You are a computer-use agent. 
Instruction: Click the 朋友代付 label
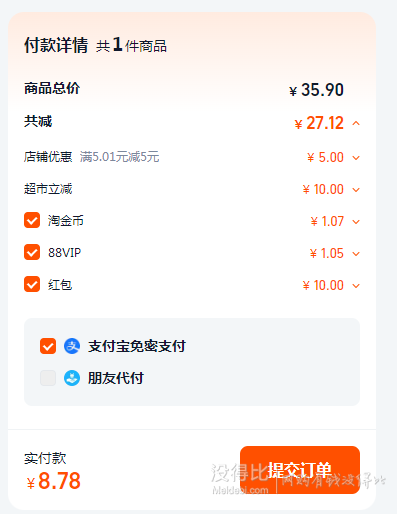[x=116, y=378]
